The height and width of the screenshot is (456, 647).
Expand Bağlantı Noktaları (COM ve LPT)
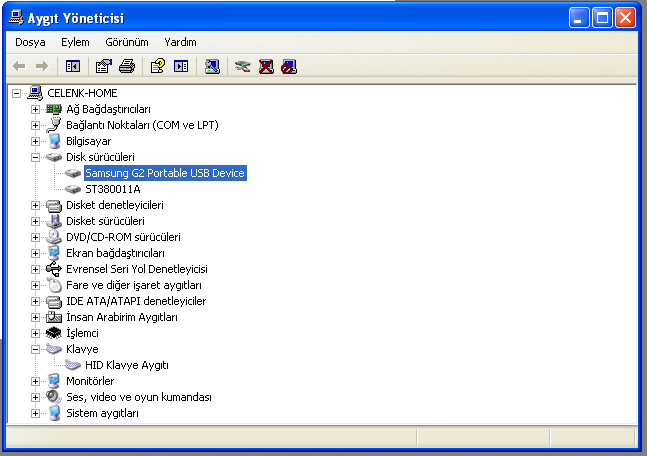point(35,125)
